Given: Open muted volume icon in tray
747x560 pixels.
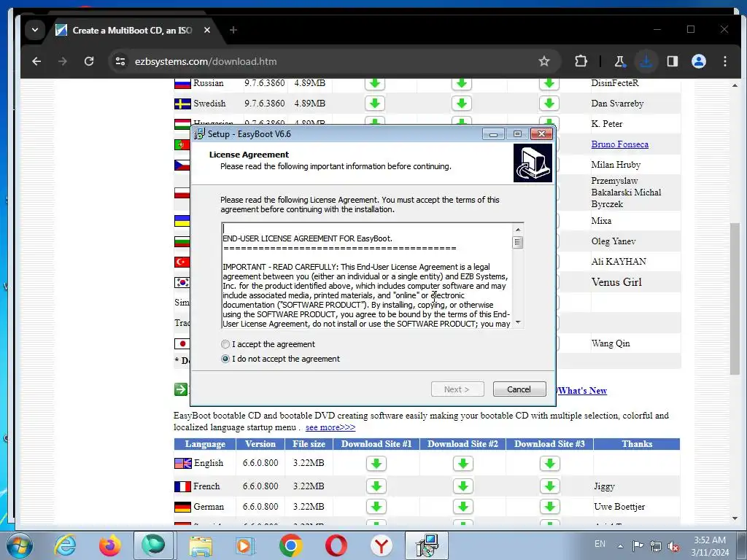Looking at the screenshot, I should point(673,546).
